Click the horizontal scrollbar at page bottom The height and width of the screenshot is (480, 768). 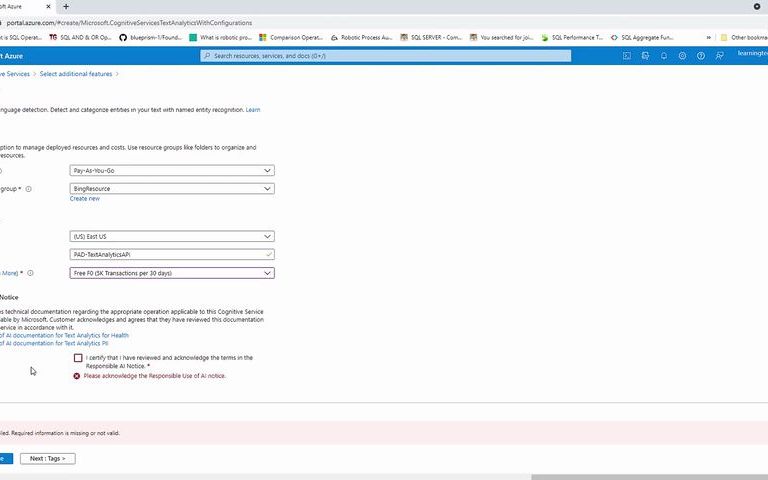(x=649, y=477)
